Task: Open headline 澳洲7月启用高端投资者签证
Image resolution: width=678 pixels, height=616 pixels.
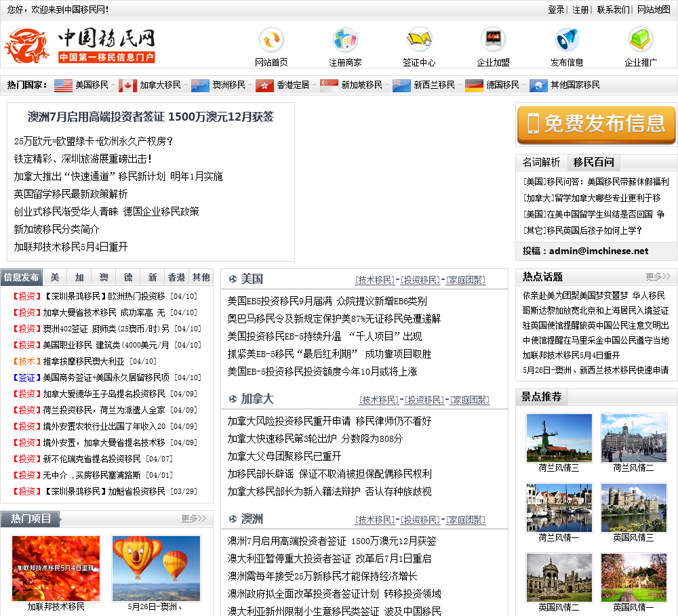Action: click(x=151, y=117)
